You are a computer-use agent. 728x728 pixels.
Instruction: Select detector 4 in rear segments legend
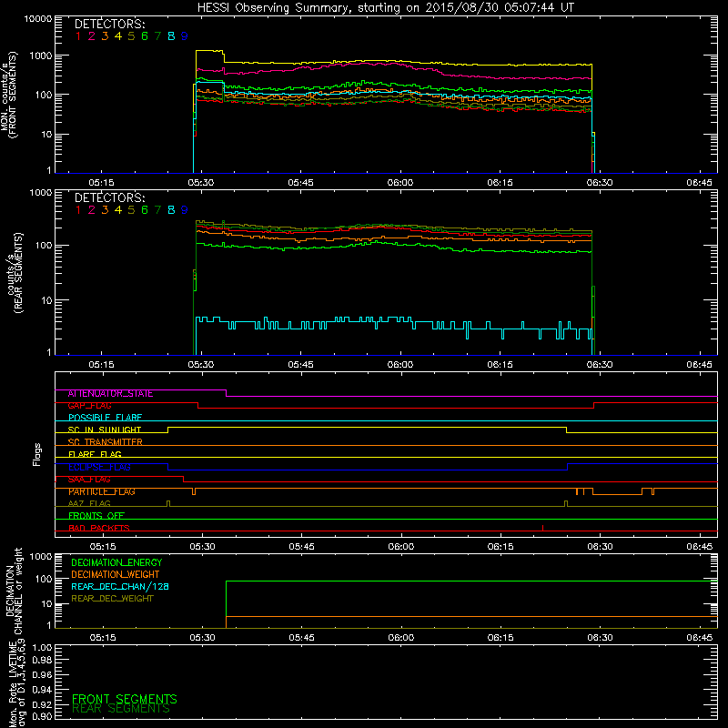click(118, 210)
